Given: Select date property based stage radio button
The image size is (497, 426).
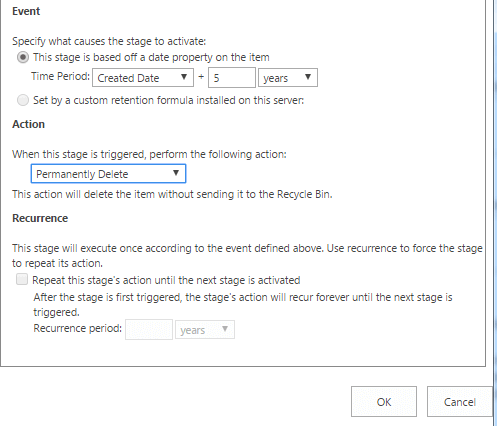Looking at the screenshot, I should pos(23,57).
